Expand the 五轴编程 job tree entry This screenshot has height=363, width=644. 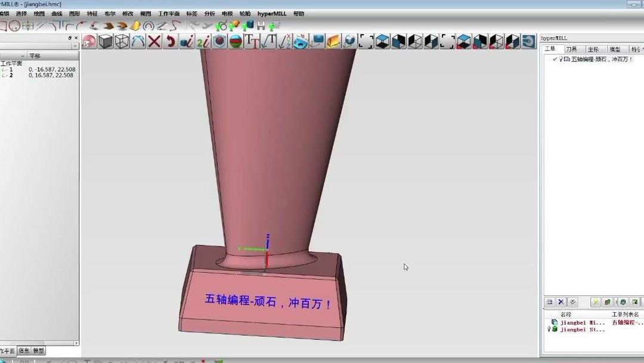coord(549,59)
